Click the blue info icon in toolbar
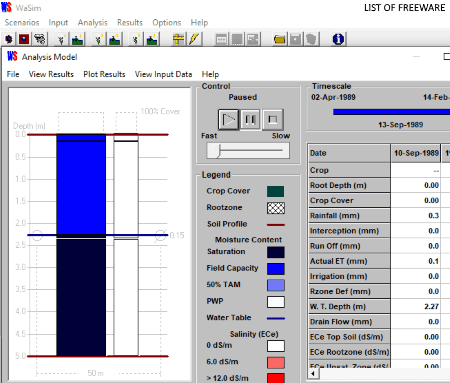The width and height of the screenshot is (450, 383). [338, 39]
